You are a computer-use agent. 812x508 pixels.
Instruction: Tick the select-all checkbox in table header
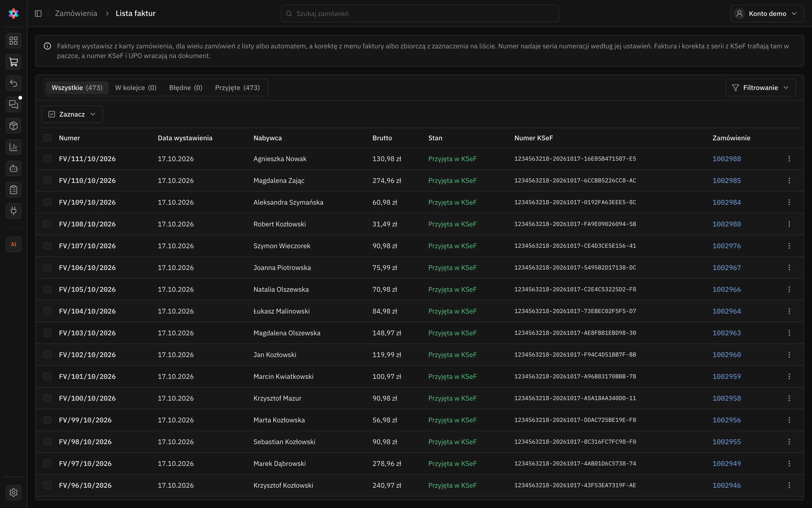[47, 138]
